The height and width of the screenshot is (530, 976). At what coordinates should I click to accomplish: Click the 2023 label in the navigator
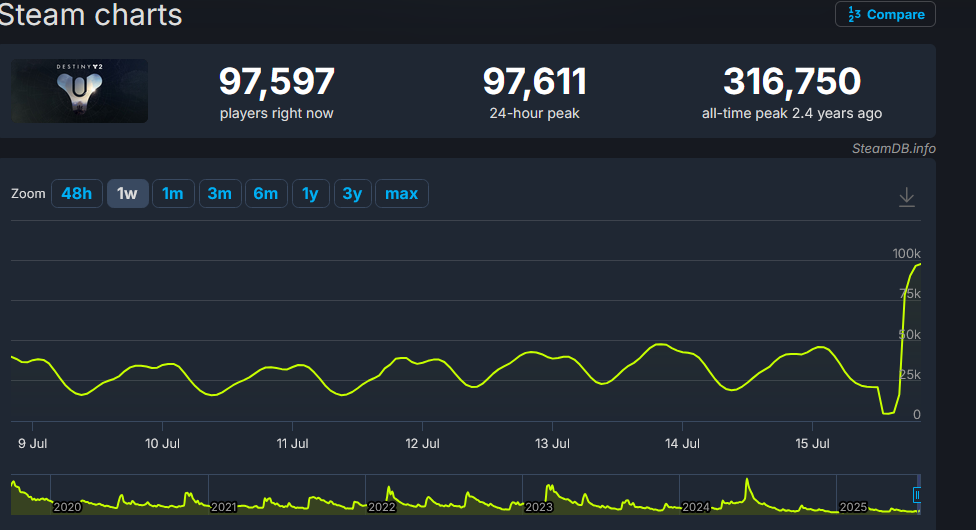pos(538,507)
